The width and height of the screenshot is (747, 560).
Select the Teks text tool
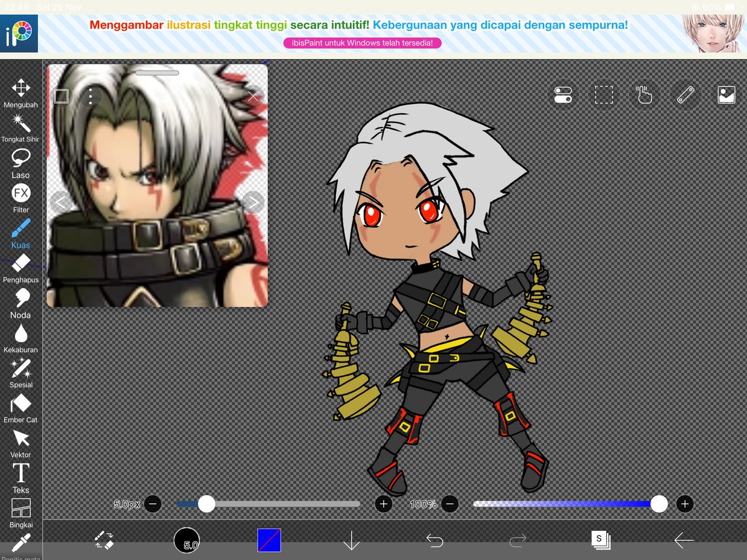(x=21, y=478)
